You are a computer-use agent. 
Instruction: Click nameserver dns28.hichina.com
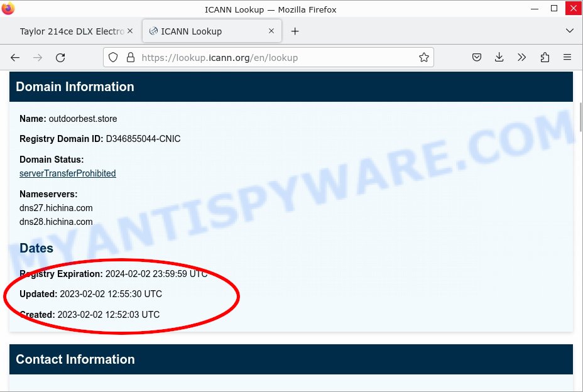56,222
